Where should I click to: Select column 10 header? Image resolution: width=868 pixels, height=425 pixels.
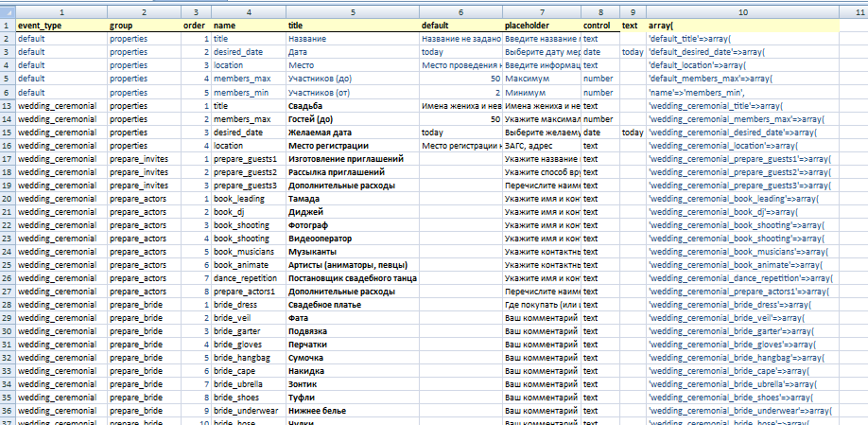[742, 12]
